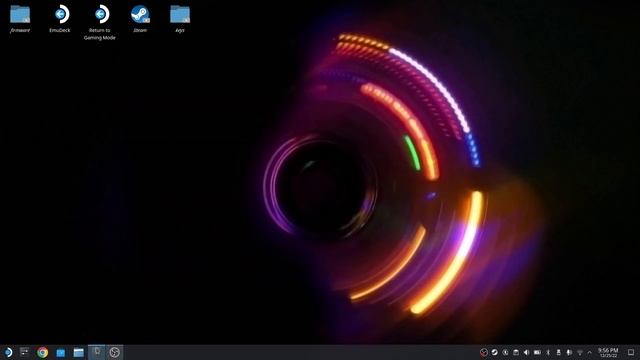Open the clipboard tray icon
This screenshot has width=640, height=360.
tap(516, 352)
